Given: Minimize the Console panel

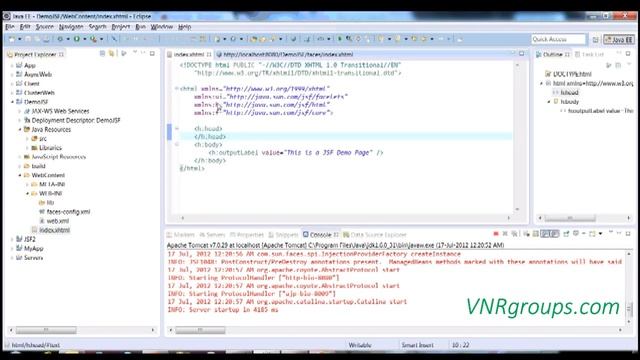Looking at the screenshot, I should (619, 233).
